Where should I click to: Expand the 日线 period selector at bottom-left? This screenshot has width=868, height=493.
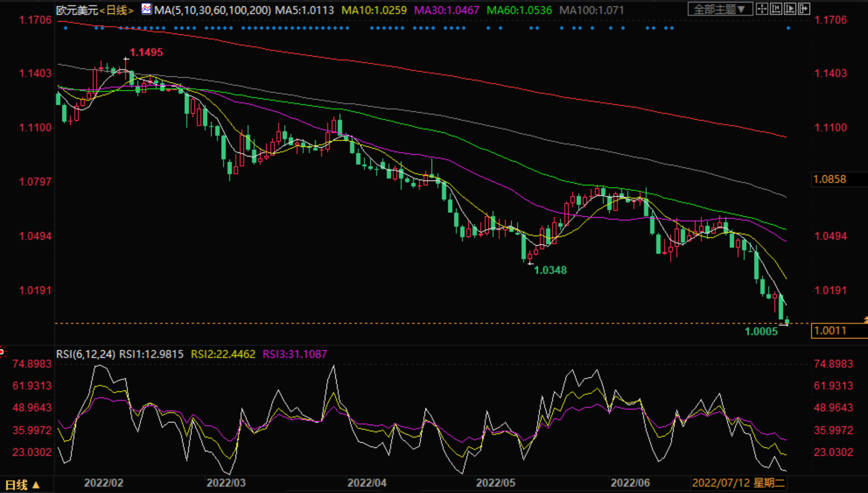22,485
